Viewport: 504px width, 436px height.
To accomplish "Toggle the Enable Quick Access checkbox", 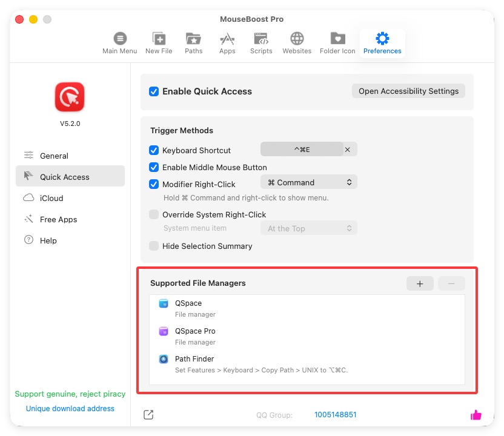I will (154, 91).
